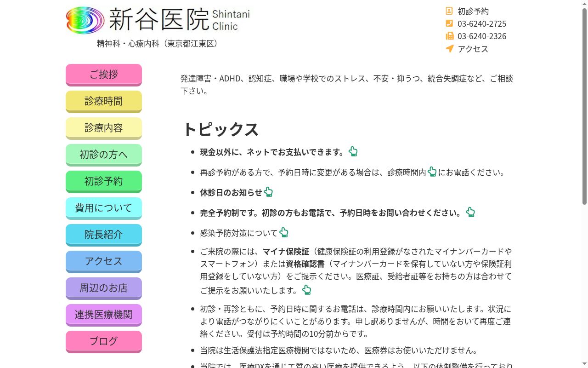Click the 初診予約 link in the header
Screen dimensions: 588x368
[x=473, y=11]
